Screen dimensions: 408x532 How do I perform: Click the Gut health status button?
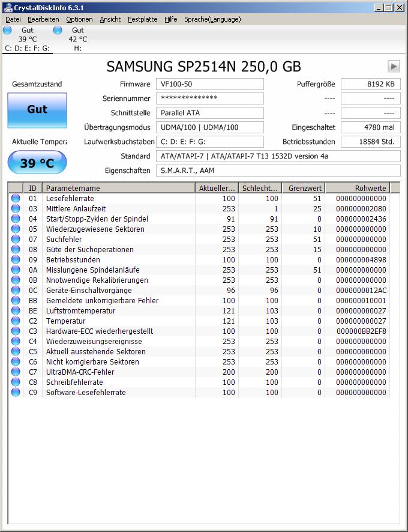(37, 110)
